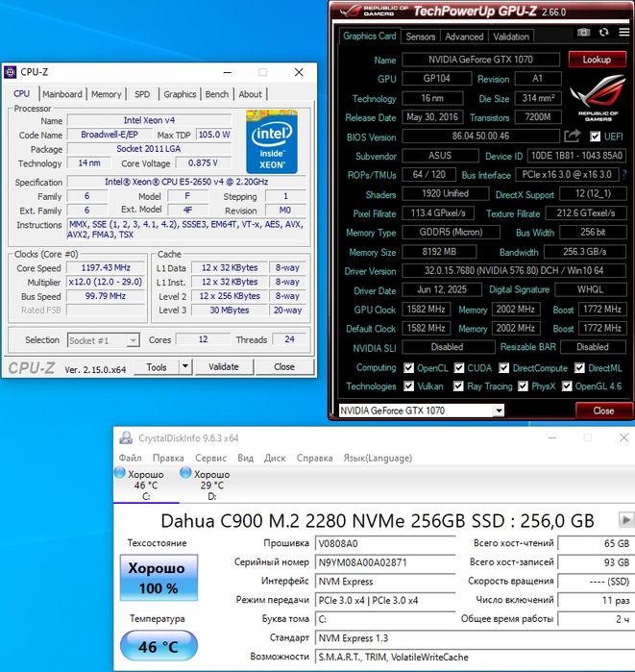635x672 pixels.
Task: Toggle the Ray Tracing checkbox
Action: (x=458, y=386)
